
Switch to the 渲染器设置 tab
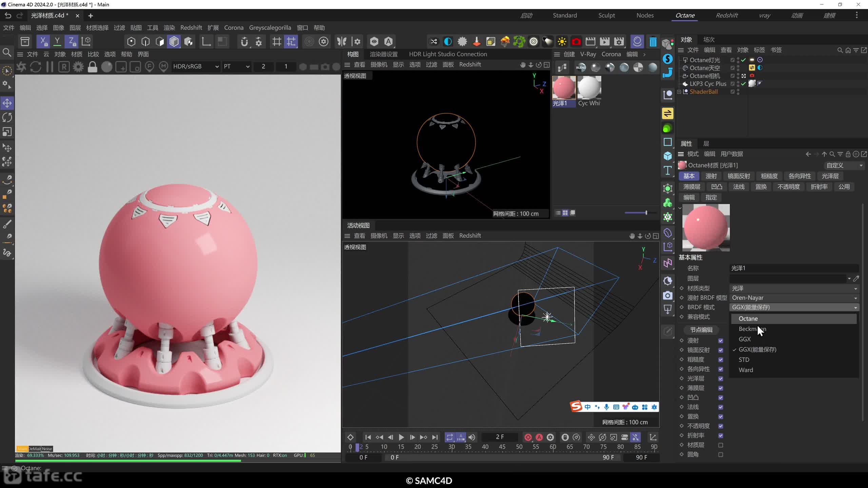coord(383,54)
